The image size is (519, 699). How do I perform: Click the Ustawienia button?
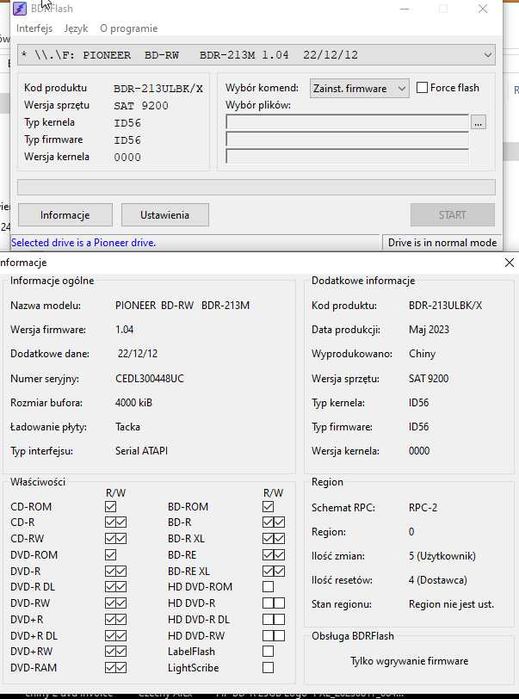(x=165, y=215)
